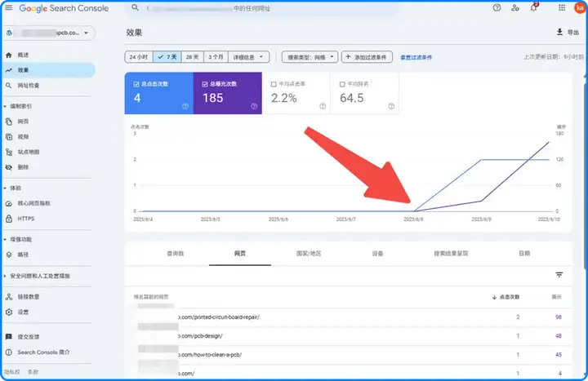
Task: Open pcb-design page row
Action: point(348,336)
